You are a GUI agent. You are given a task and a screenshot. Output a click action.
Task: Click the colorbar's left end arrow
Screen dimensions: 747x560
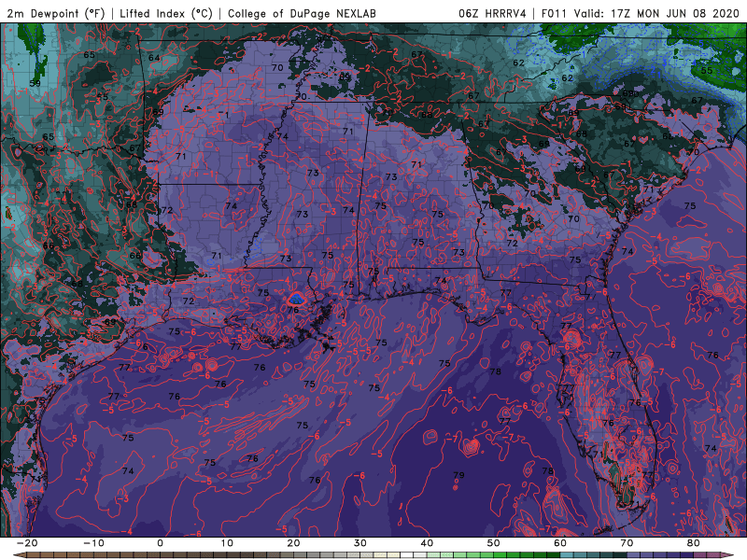(x=19, y=555)
